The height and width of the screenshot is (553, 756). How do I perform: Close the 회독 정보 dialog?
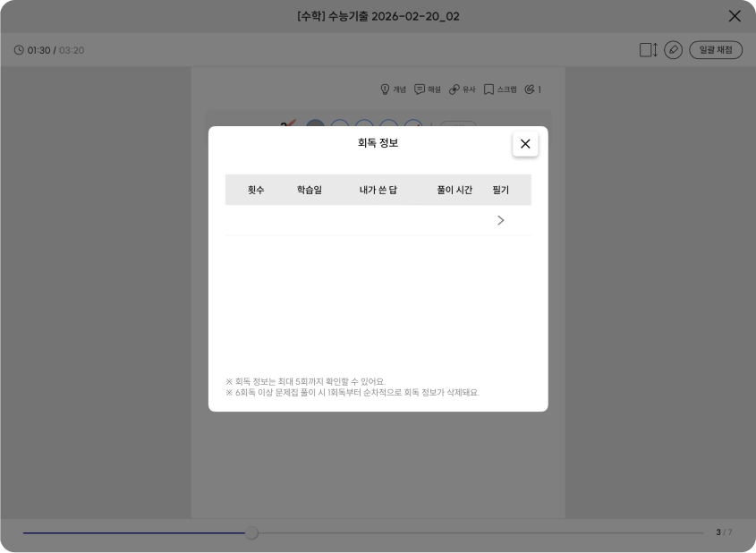point(525,144)
